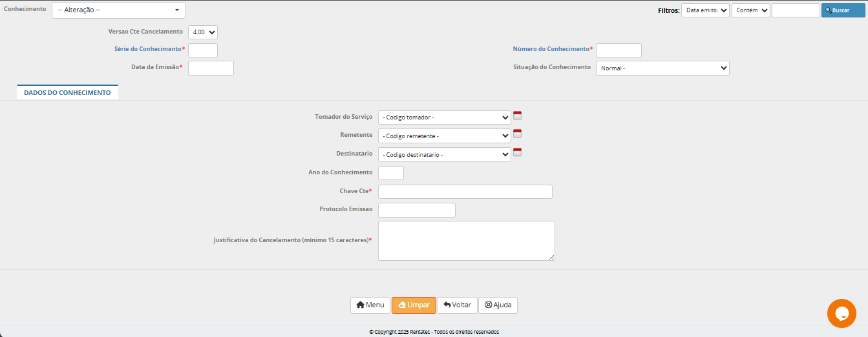Open the Codigo destinatario dropdown
This screenshot has width=868, height=337.
(x=444, y=155)
